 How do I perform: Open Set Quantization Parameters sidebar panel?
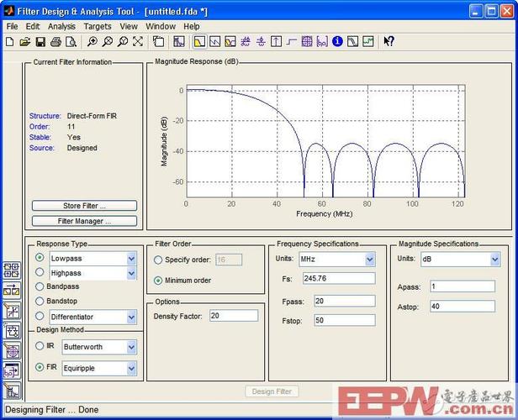click(x=12, y=311)
